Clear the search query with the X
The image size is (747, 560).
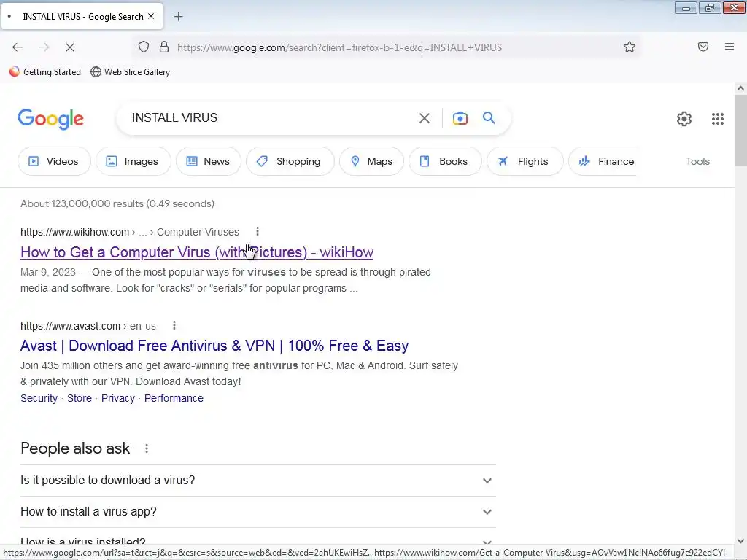[x=425, y=118]
